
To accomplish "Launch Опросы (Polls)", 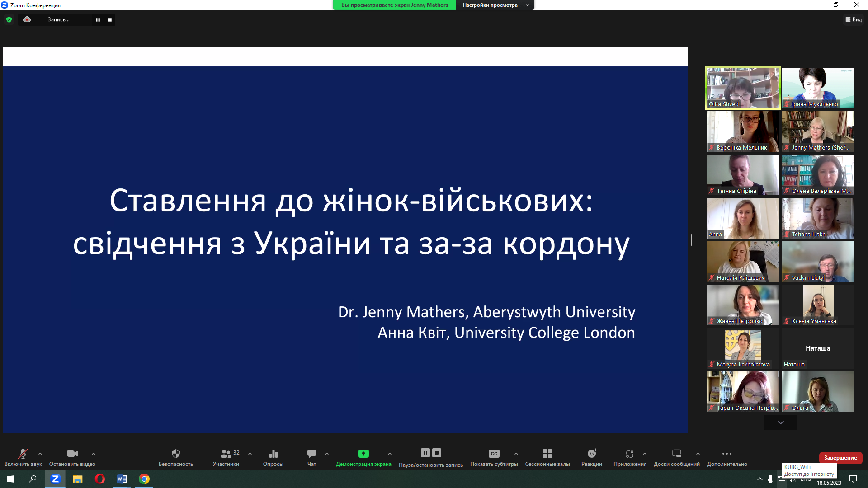I will click(273, 456).
